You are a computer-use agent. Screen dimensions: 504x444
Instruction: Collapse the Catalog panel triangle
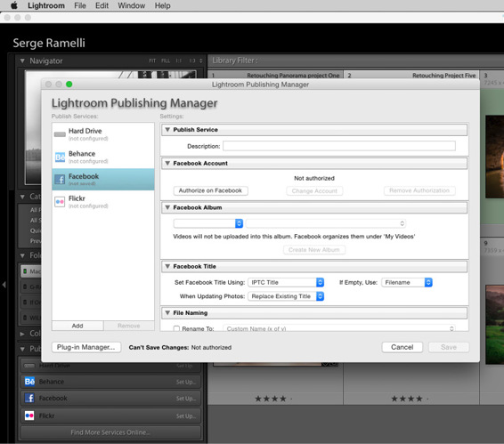point(22,197)
